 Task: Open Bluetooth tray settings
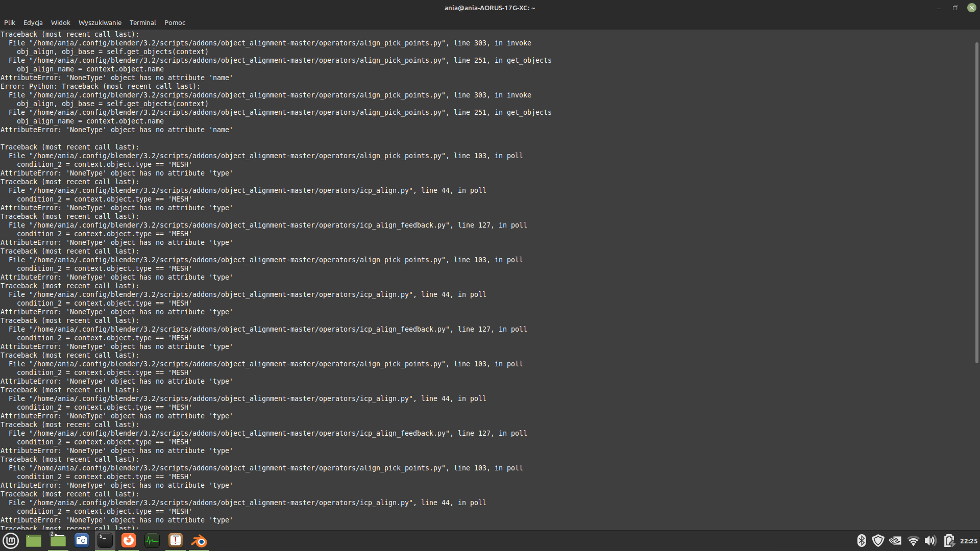point(862,540)
